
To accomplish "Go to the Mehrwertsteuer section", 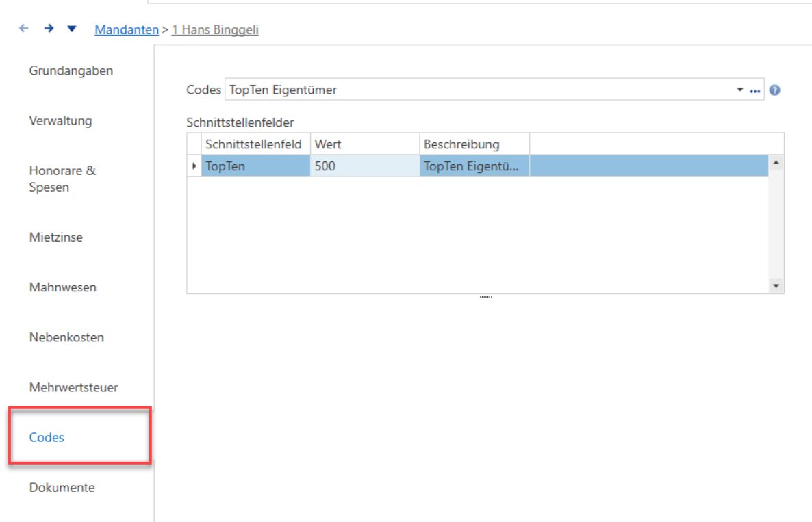I will click(73, 387).
